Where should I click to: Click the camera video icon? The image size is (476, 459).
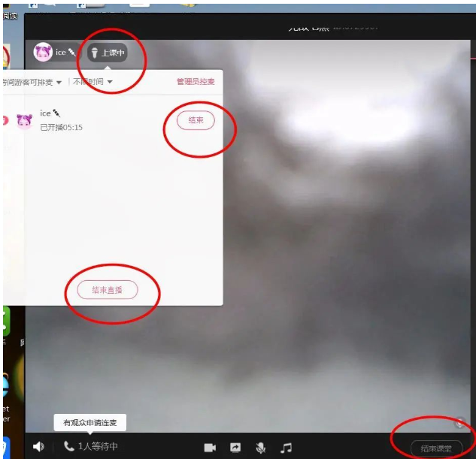click(x=210, y=448)
